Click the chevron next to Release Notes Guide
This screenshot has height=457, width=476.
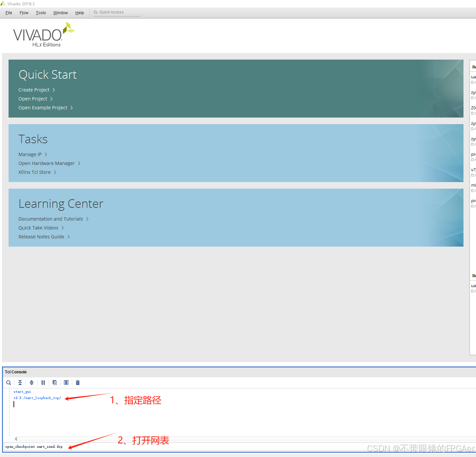69,237
